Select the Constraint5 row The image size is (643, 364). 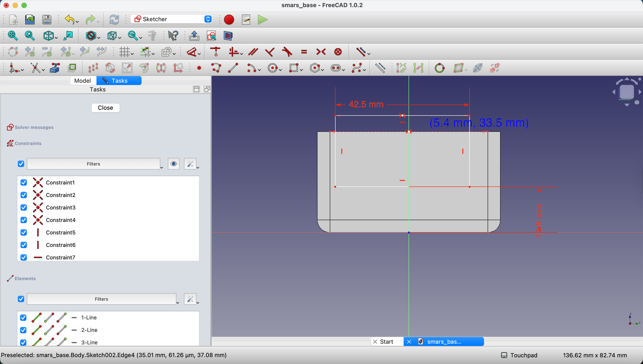(108, 233)
